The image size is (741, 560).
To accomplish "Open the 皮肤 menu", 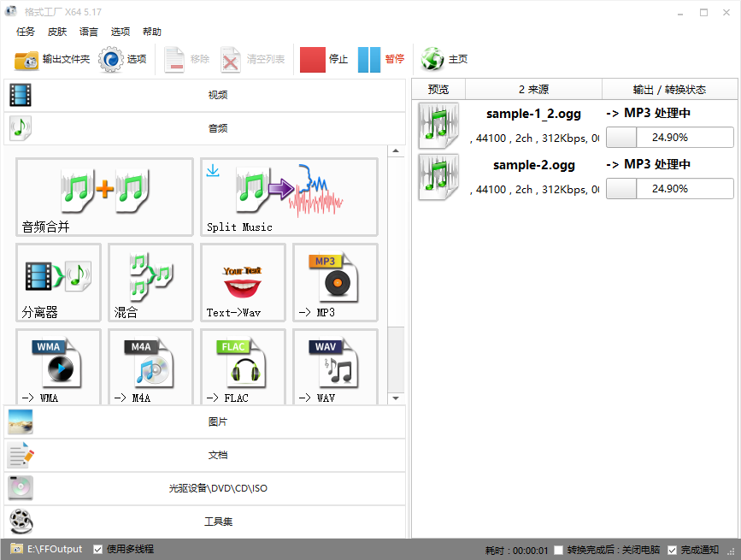I will pyautogui.click(x=57, y=32).
